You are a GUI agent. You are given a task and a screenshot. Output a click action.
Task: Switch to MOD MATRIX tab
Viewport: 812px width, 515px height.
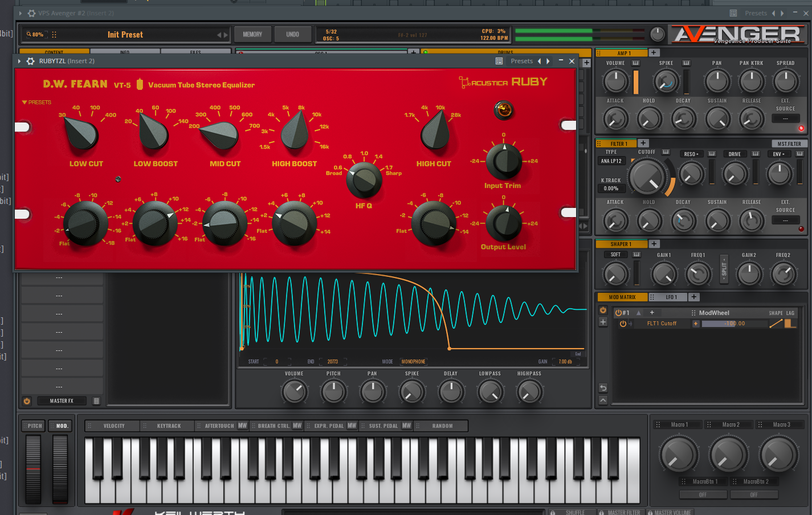coord(622,297)
